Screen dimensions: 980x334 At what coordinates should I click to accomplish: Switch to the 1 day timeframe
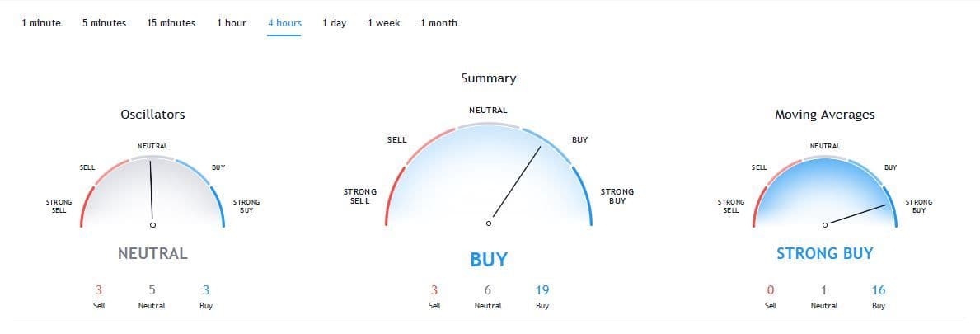[x=334, y=23]
